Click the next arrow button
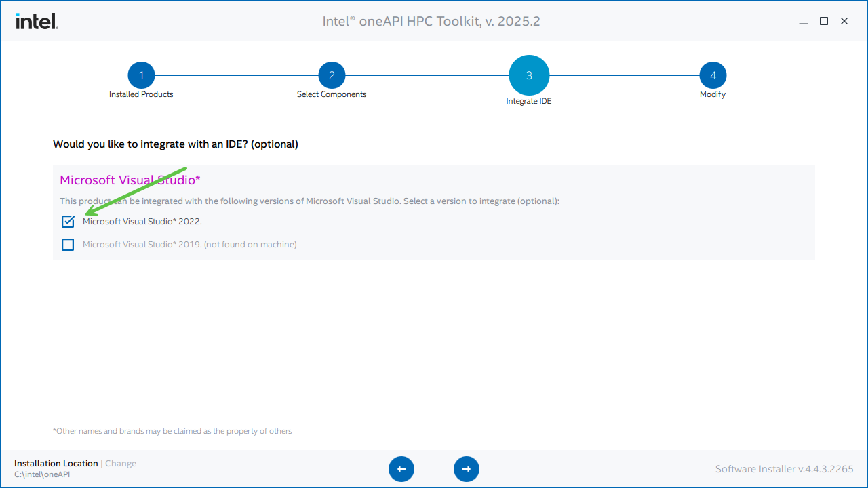Screen dimensions: 868x488 467,469
